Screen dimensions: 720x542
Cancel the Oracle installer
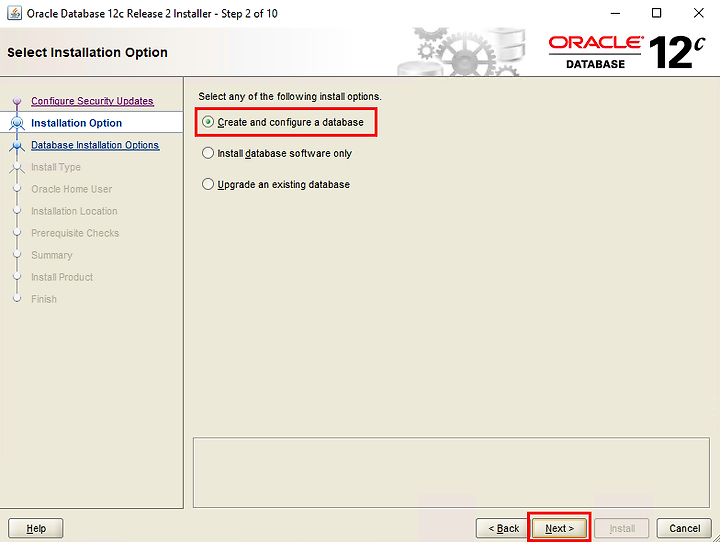coord(684,528)
